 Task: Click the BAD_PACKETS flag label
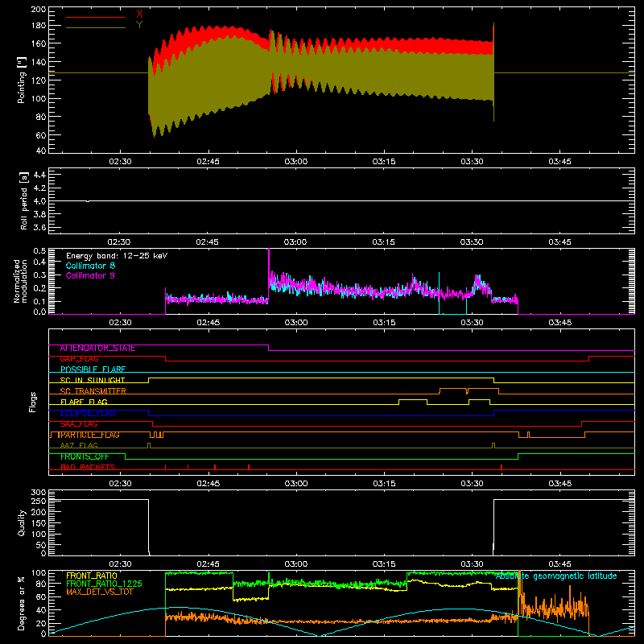point(88,468)
